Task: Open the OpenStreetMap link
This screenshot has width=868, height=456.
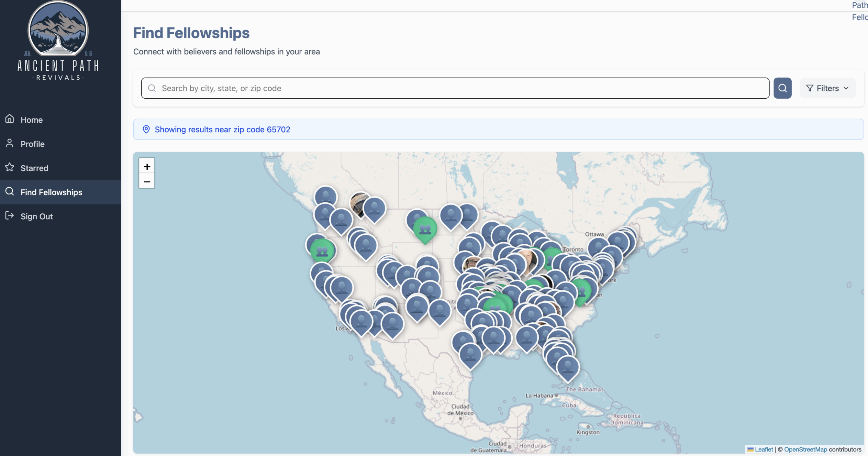Action: click(805, 449)
